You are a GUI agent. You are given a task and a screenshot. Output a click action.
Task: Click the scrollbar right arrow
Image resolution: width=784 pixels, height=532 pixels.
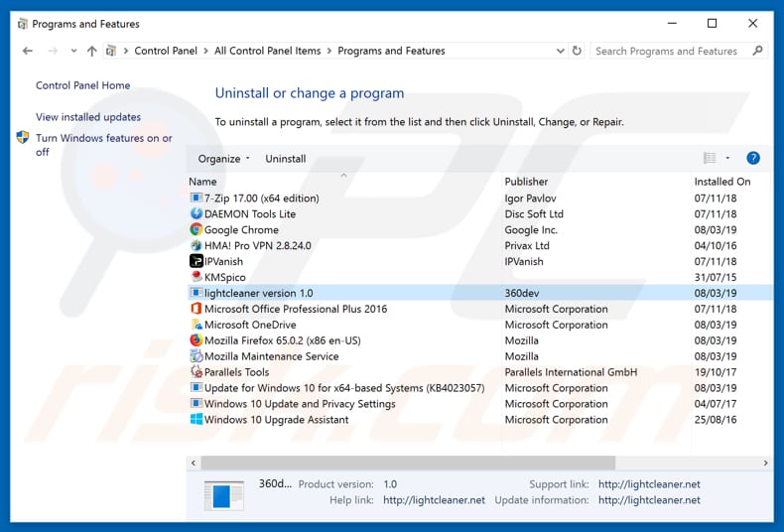765,463
